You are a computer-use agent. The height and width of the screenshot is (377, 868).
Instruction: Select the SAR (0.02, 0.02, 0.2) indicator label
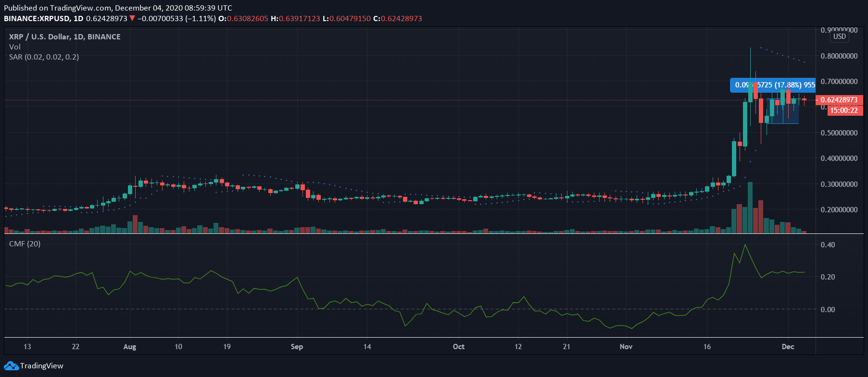(x=44, y=57)
